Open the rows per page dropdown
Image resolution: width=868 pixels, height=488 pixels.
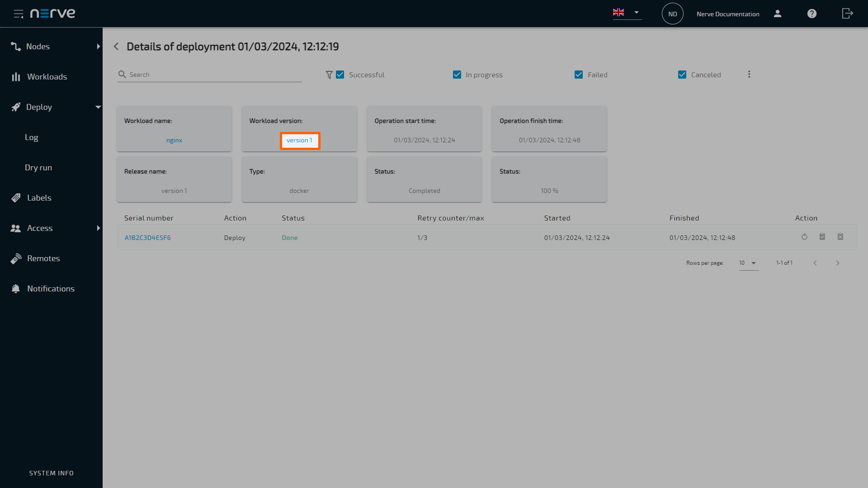click(x=747, y=263)
